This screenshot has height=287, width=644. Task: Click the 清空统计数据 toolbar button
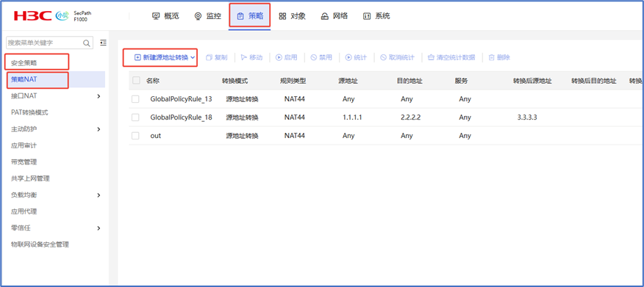click(x=452, y=57)
